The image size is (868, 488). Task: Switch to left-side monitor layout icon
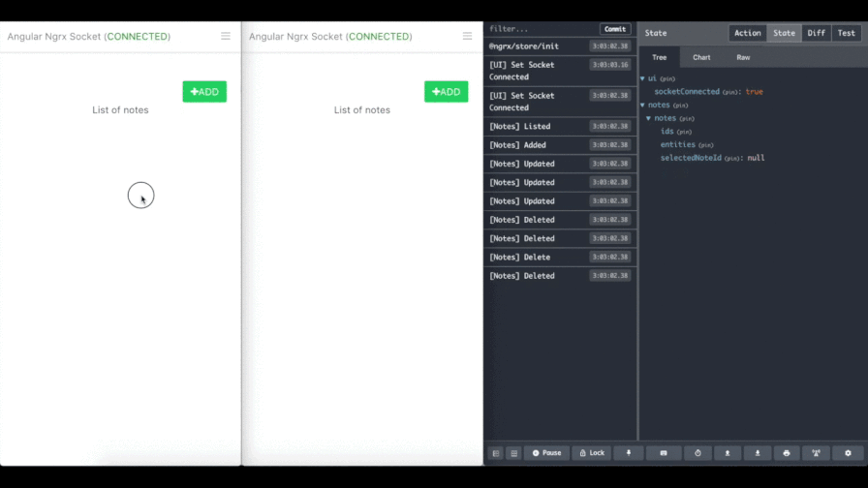click(496, 453)
